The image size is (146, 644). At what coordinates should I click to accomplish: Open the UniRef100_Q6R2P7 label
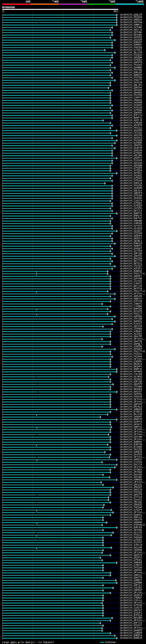[x=131, y=276]
